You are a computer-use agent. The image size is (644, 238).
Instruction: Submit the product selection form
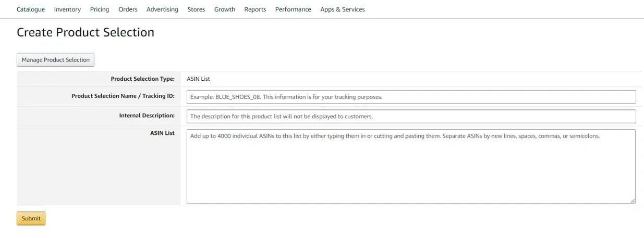point(31,218)
